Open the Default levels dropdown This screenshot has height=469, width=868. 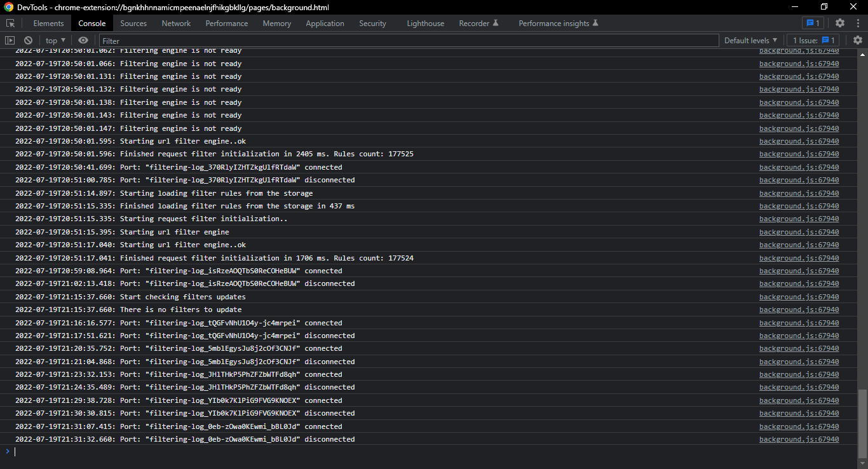(x=750, y=40)
